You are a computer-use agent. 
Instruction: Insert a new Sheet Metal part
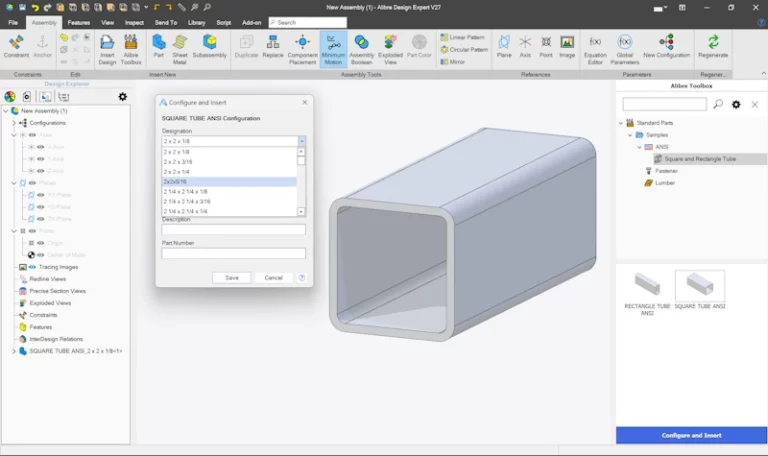pos(180,49)
